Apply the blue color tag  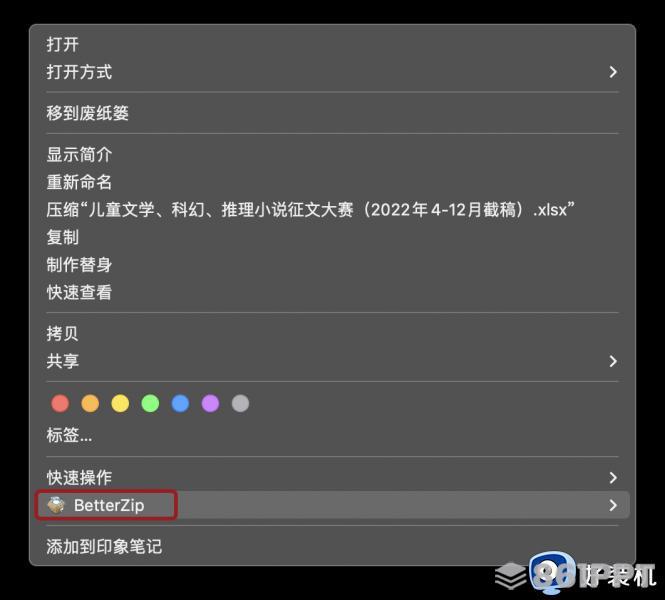coord(180,403)
